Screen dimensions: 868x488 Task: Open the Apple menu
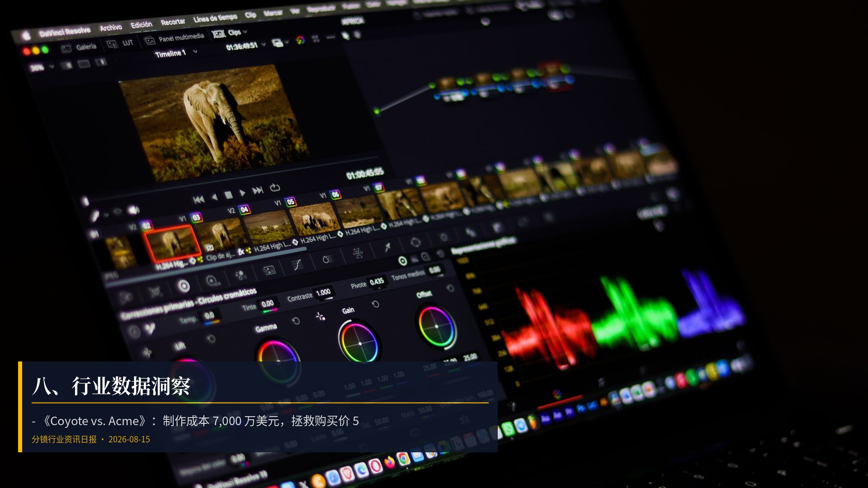(x=26, y=35)
